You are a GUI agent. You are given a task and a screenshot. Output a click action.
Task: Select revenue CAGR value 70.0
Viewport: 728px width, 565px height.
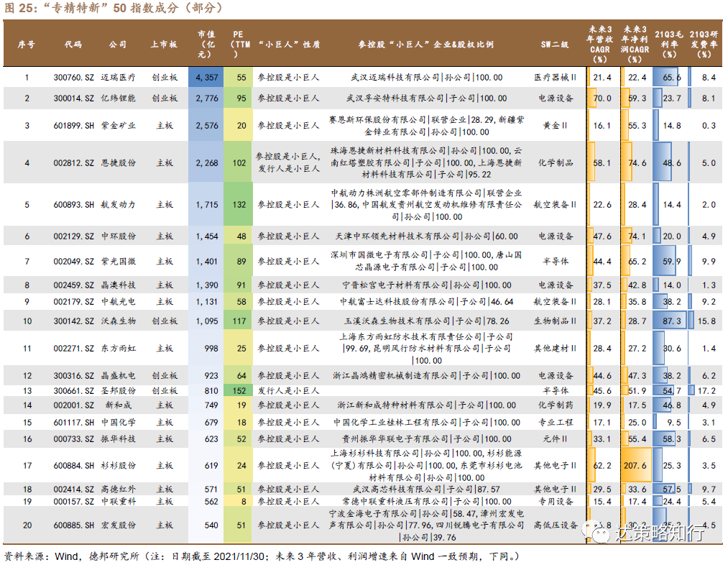602,98
